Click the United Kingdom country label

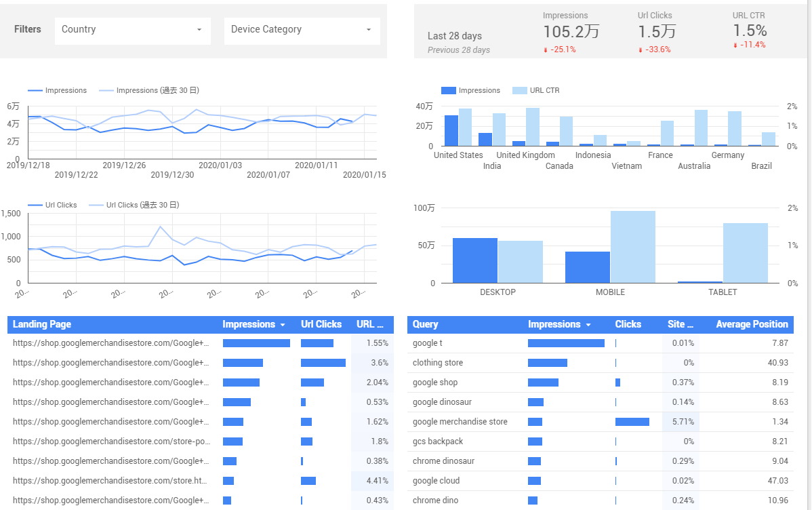click(525, 155)
